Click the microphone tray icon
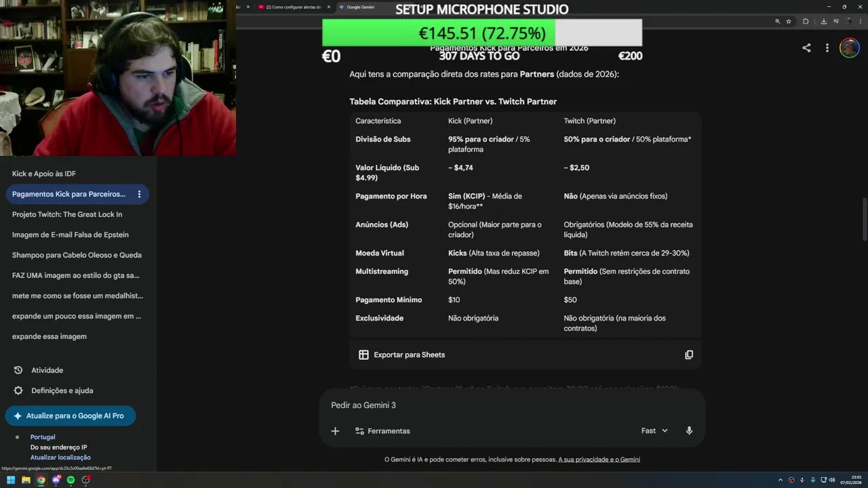This screenshot has width=868, height=488. click(812, 480)
